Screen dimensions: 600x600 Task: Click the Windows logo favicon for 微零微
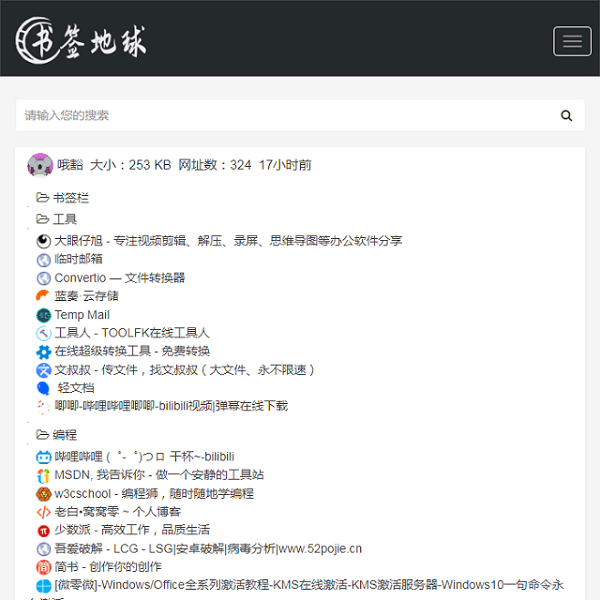coord(44,585)
